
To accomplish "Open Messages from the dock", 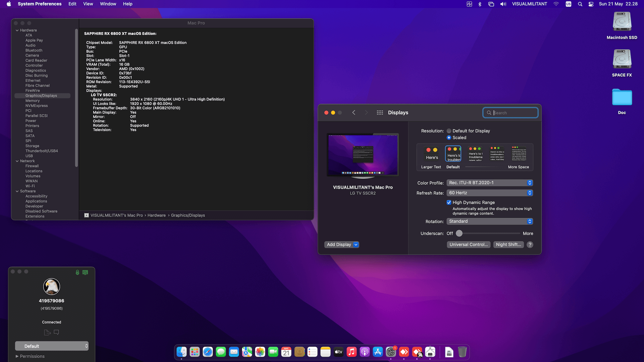I will (221, 352).
